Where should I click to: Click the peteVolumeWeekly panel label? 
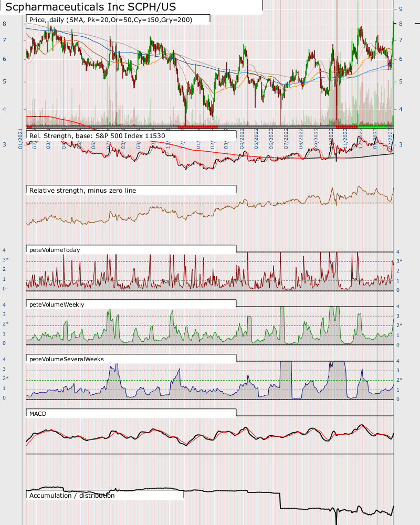click(x=57, y=304)
